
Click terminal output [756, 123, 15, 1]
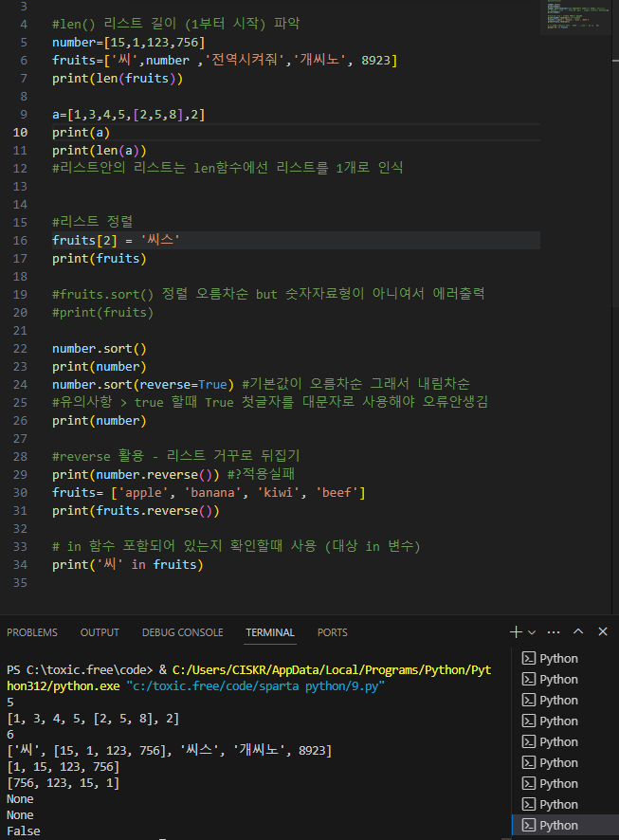[x=64, y=783]
